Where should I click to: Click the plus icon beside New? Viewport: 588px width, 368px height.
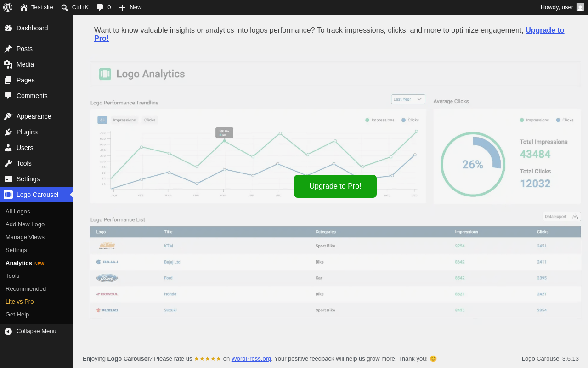122,7
